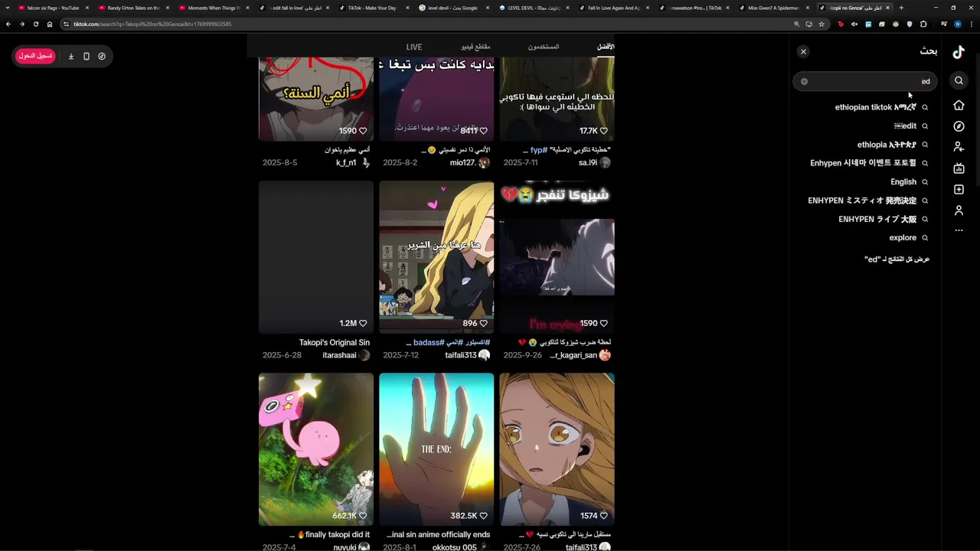Switch to 'TikTok - Make Your Day' tab
The height and width of the screenshot is (551, 980).
[x=372, y=8]
